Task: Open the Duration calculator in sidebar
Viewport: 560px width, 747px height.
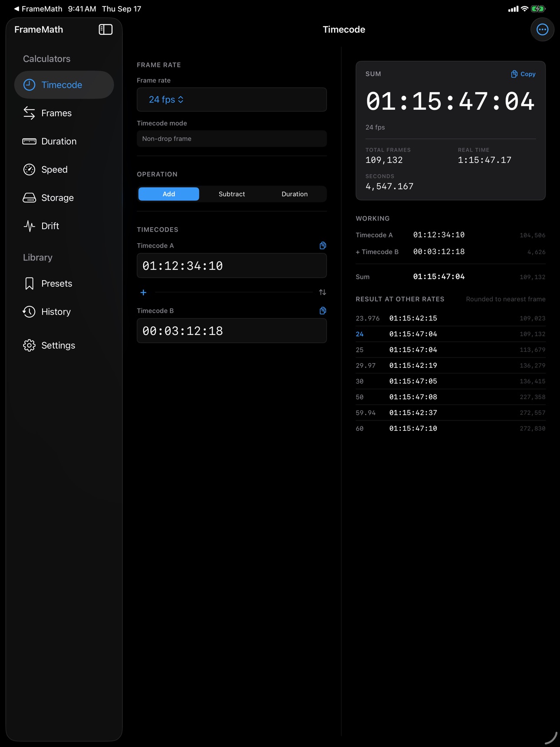Action: 64,141
